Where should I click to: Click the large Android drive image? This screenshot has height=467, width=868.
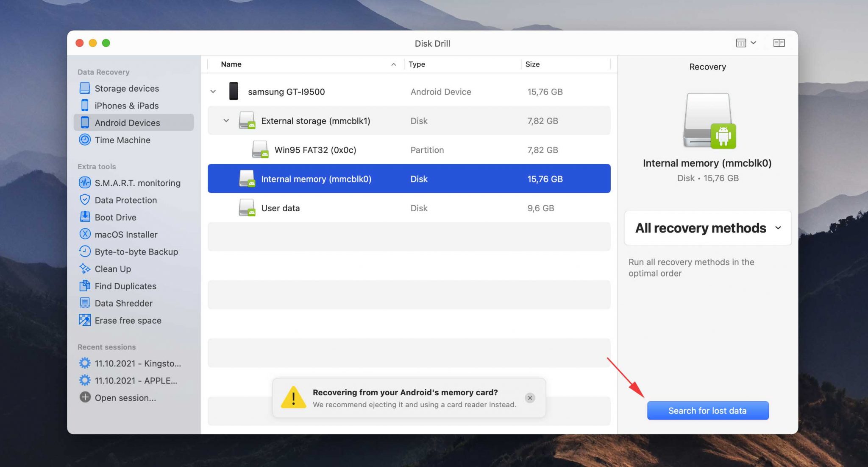point(709,121)
